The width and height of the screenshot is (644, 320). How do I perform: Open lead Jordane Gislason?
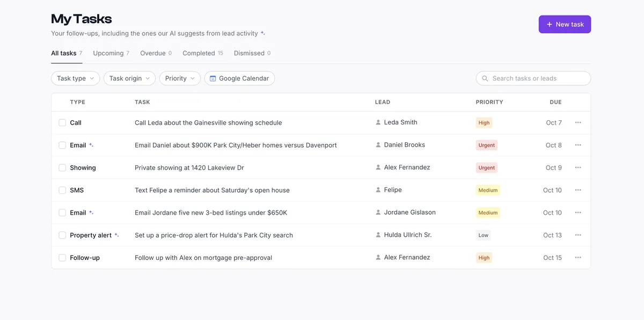pos(409,213)
